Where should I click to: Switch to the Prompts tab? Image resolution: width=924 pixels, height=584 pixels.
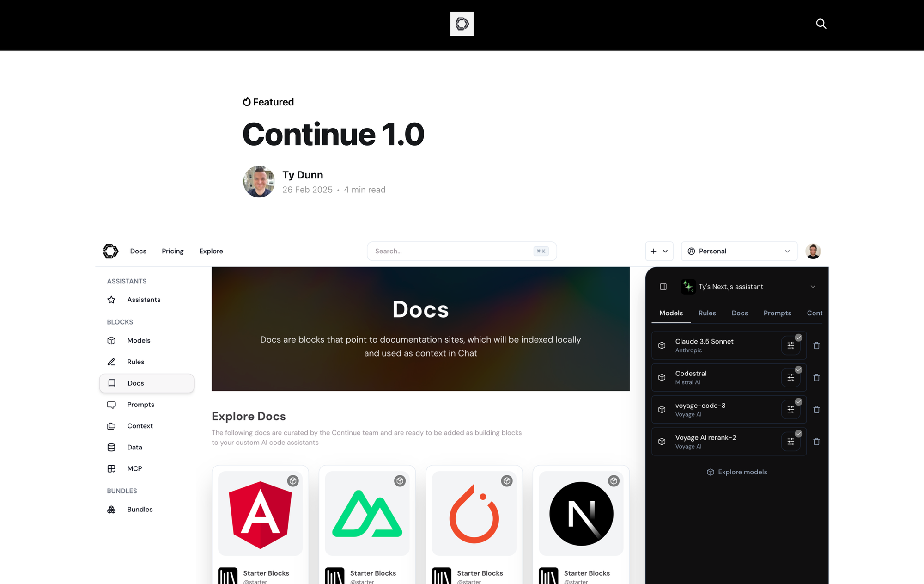point(777,313)
